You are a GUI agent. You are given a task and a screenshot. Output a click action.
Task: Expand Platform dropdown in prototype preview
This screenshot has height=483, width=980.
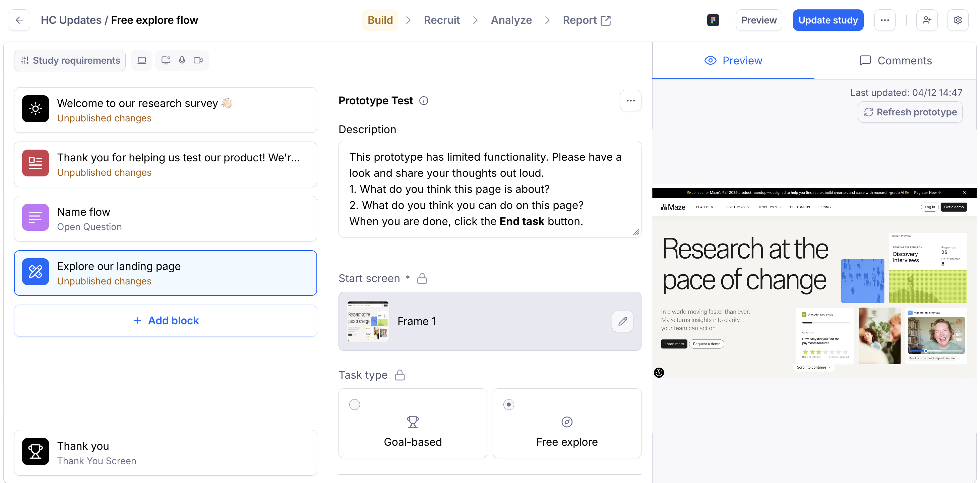click(x=707, y=207)
